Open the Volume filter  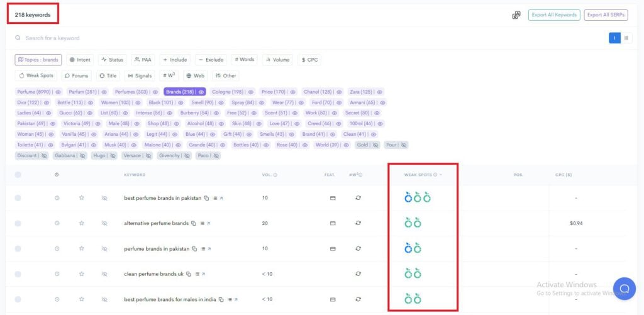(277, 60)
